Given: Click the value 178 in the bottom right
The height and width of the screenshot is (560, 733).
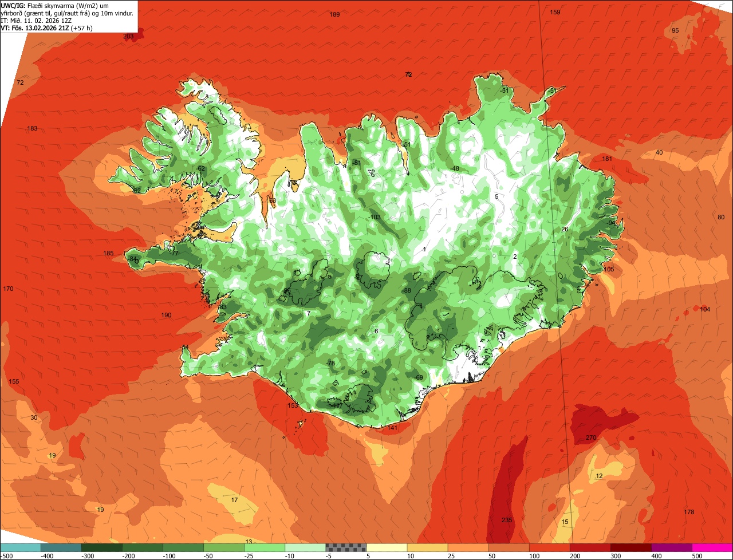Looking at the screenshot, I should coord(689,512).
